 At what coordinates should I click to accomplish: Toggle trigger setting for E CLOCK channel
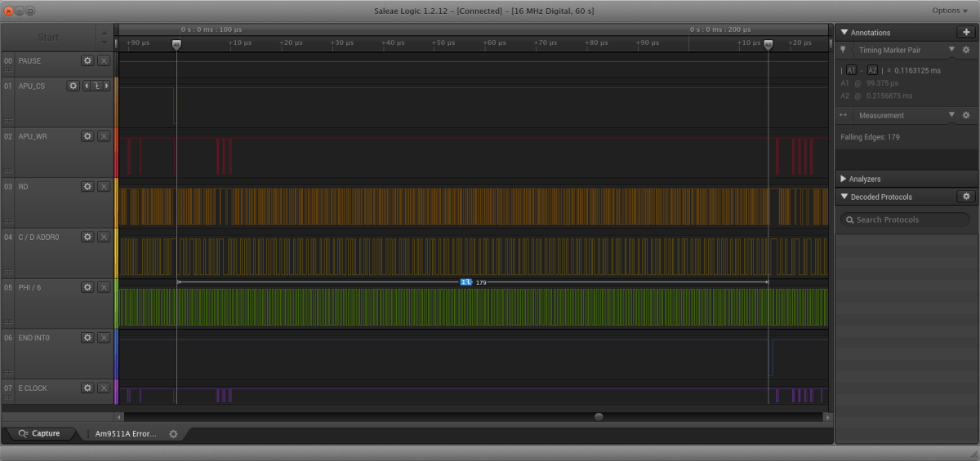104,388
